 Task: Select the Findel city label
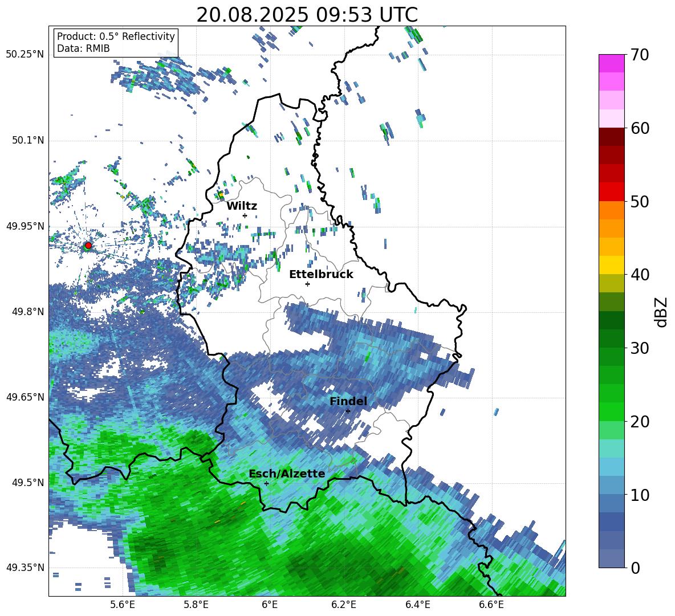pos(348,401)
